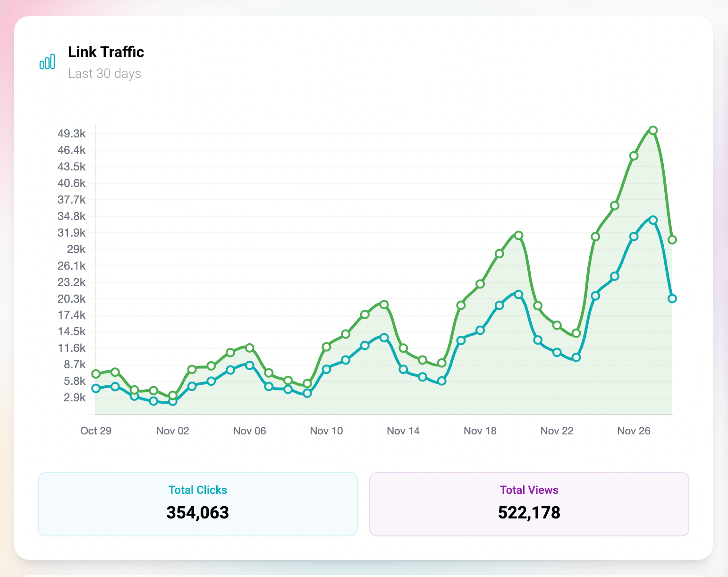The image size is (728, 577).
Task: Select the Total Views summary card
Action: [x=529, y=504]
